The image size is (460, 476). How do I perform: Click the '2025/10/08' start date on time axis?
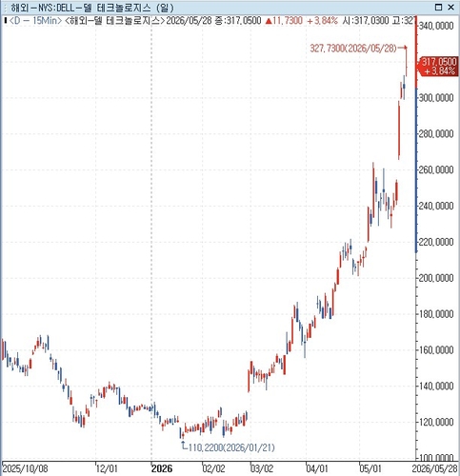(x=25, y=468)
